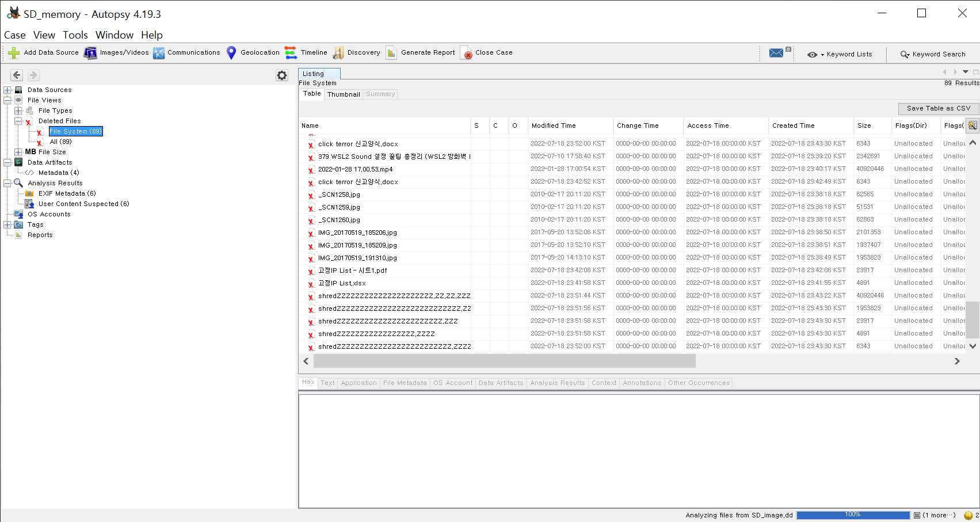Open the Window menu
This screenshot has width=980, height=522.
pyautogui.click(x=115, y=35)
